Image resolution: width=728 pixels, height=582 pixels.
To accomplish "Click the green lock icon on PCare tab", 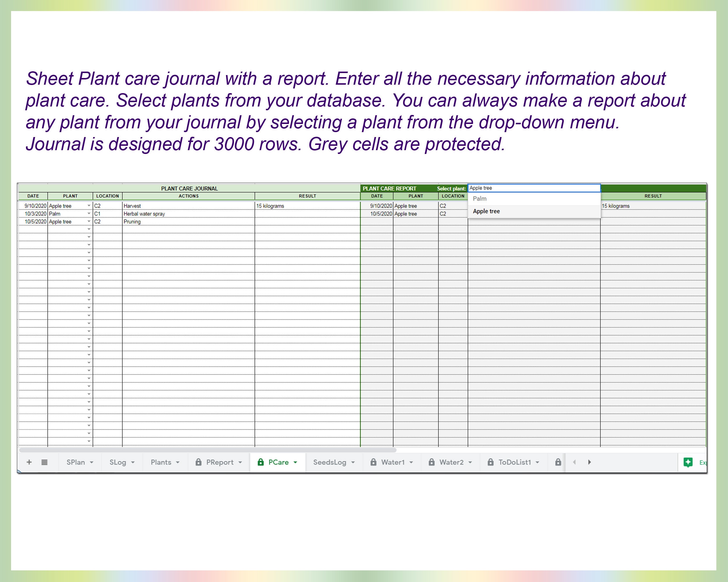I will 261,462.
